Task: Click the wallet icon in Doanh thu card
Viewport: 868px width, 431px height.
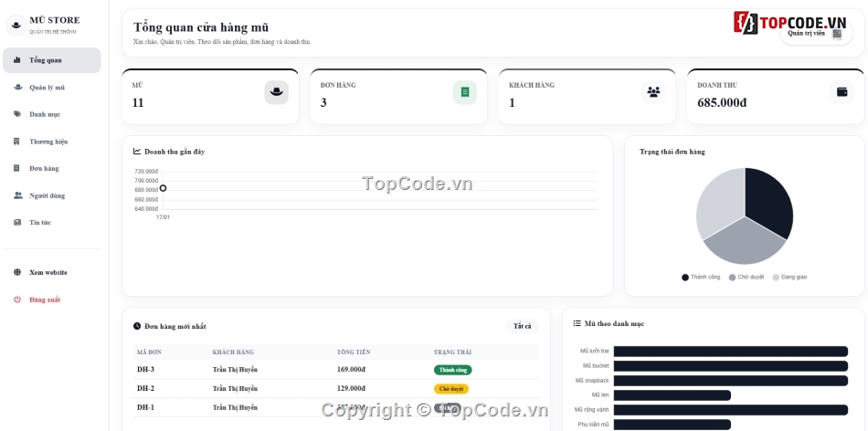Action: pos(842,92)
